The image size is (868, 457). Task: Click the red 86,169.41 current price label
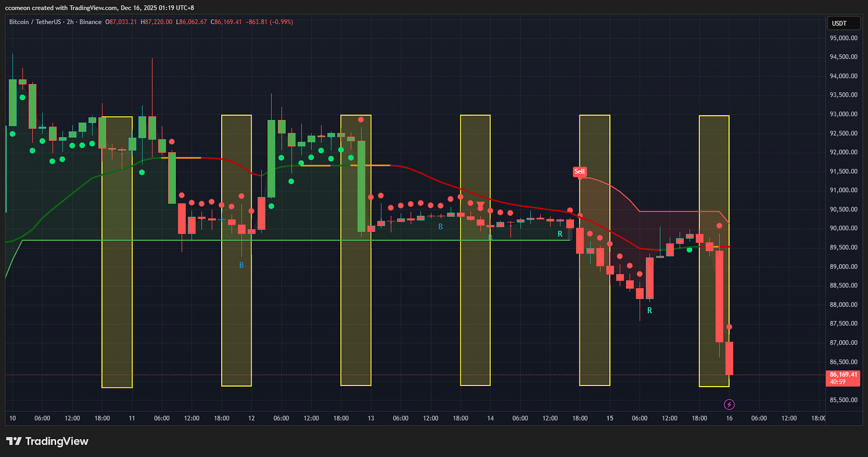(x=844, y=375)
